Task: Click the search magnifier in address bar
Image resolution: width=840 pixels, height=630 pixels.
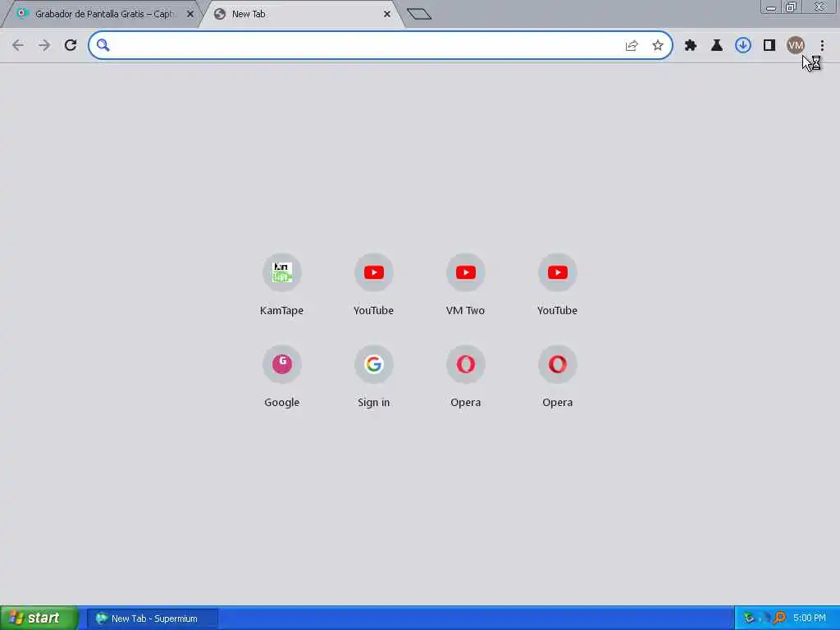Action: point(103,46)
